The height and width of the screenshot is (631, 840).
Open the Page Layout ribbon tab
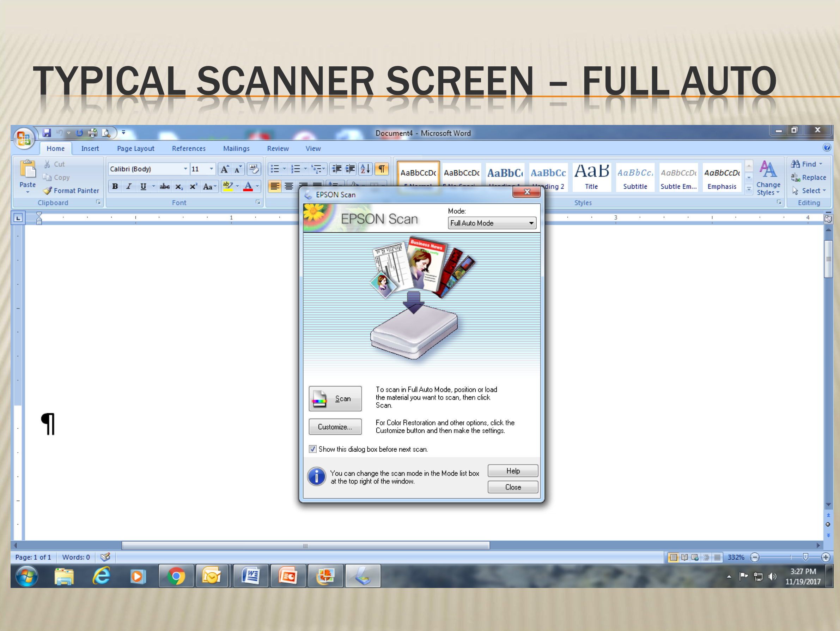[135, 149]
